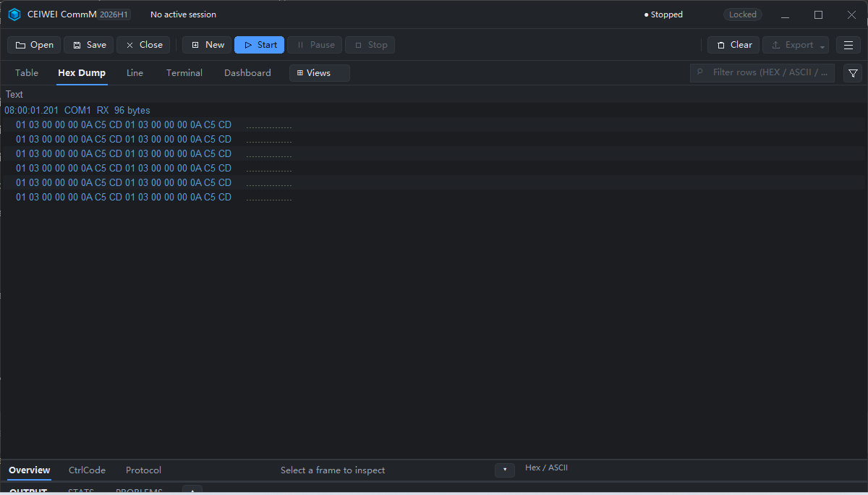Click the filter funnel icon
The height and width of the screenshot is (495, 868).
click(853, 73)
